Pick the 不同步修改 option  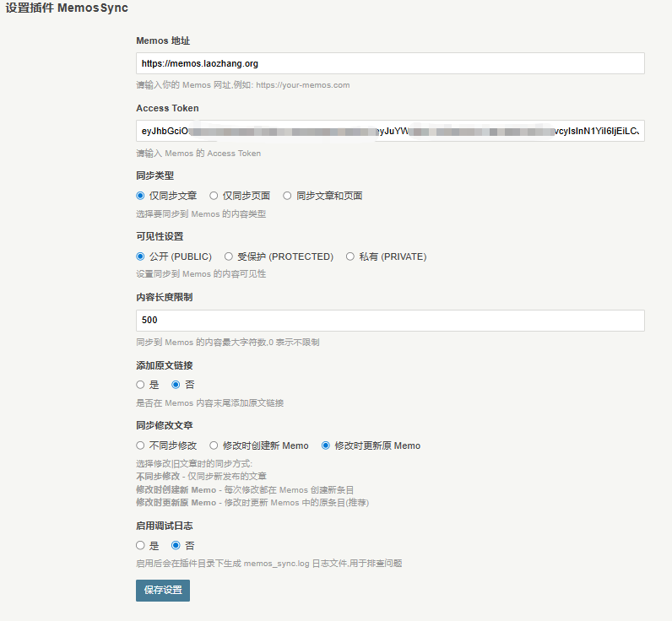tap(141, 445)
